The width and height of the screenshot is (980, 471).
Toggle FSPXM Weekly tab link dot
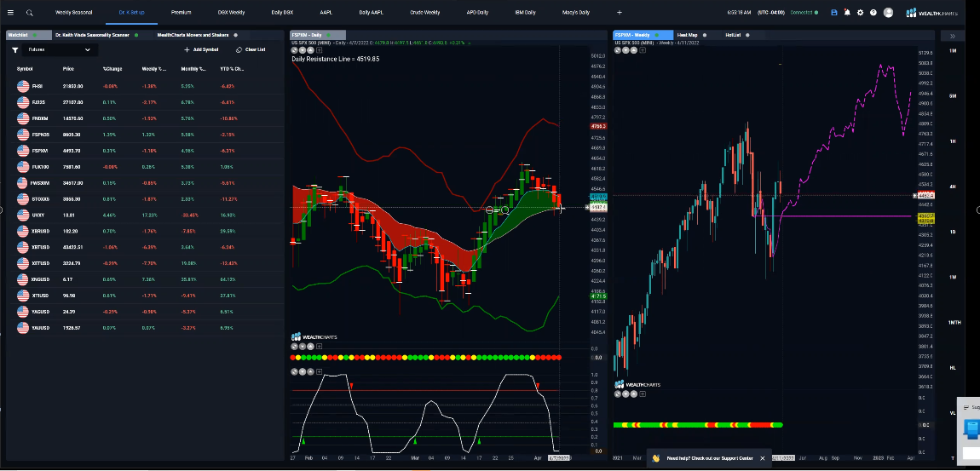658,35
